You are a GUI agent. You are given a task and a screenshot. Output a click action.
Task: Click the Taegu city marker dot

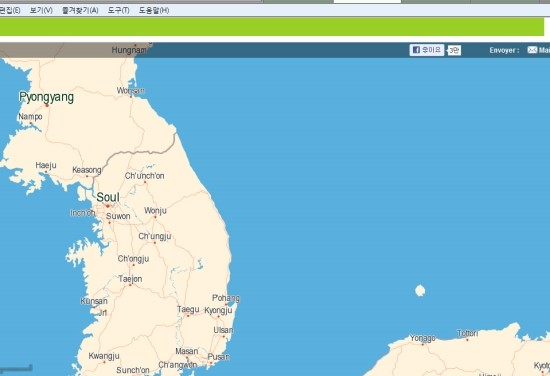(x=188, y=316)
